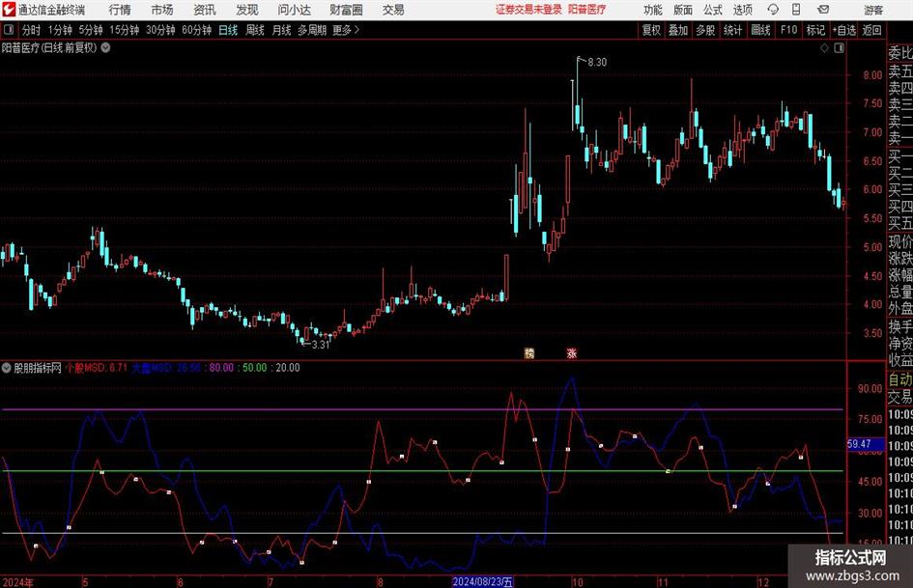Open the 选项 menu
This screenshot has width=913, height=588.
[742, 10]
